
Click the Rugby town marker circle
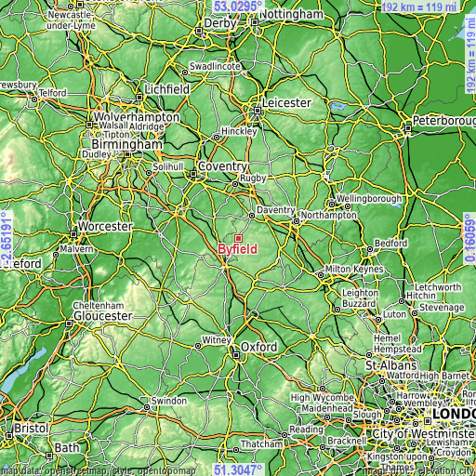point(235,184)
